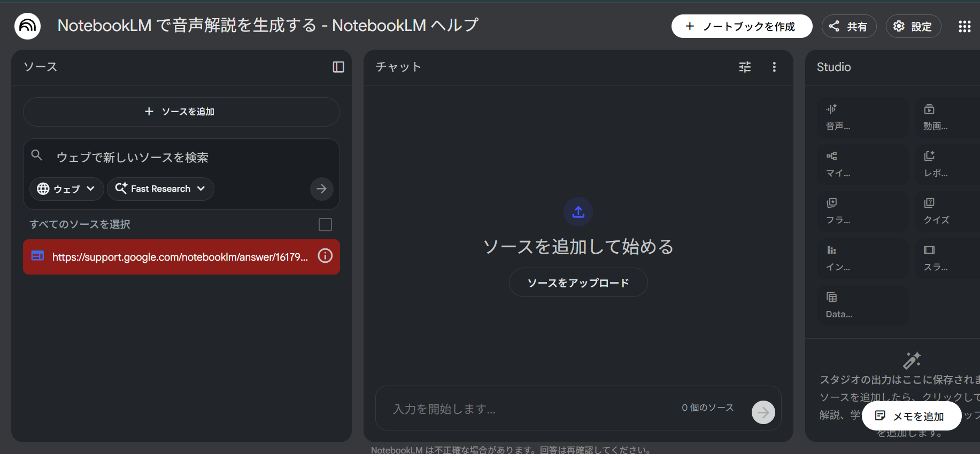Viewport: 980px width, 454px height.
Task: Open the イン... infographic tile
Action: point(863,259)
